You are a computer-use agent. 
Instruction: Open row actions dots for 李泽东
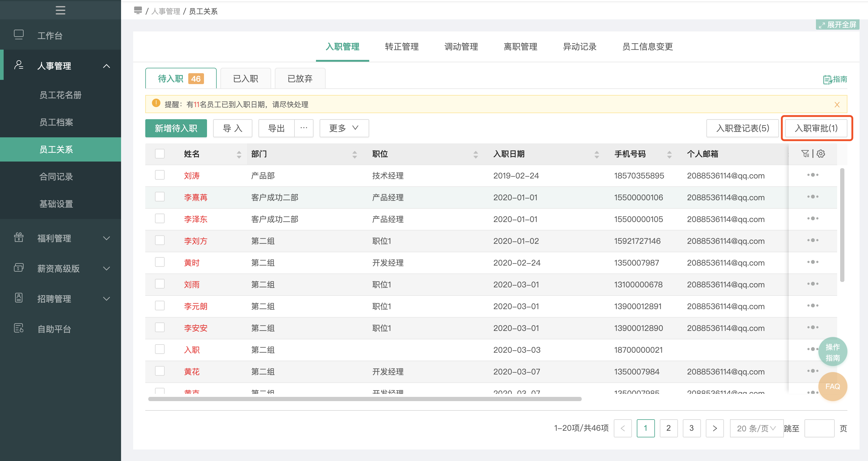813,218
